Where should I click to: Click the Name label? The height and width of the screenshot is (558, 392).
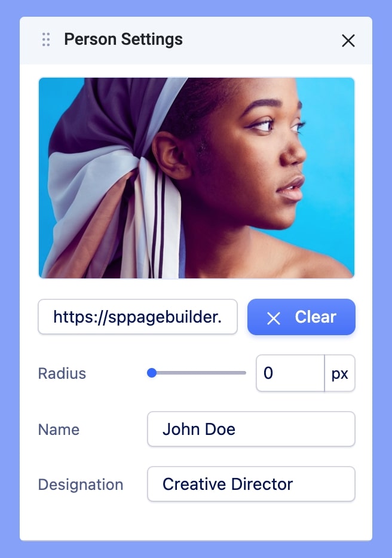(59, 430)
